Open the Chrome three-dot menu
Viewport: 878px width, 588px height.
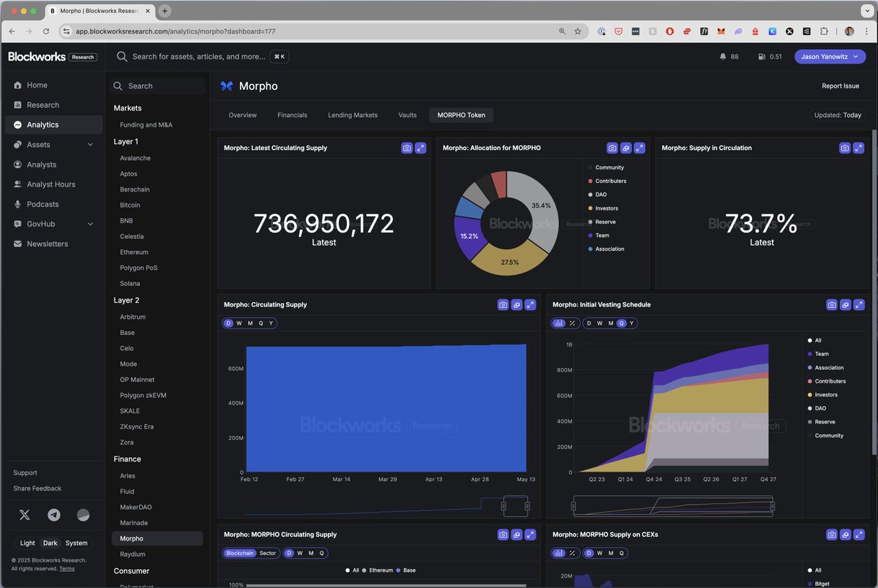866,31
